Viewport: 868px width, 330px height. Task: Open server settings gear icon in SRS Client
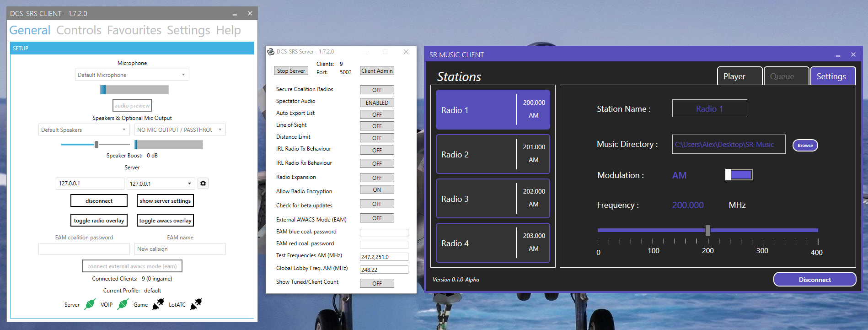[203, 184]
